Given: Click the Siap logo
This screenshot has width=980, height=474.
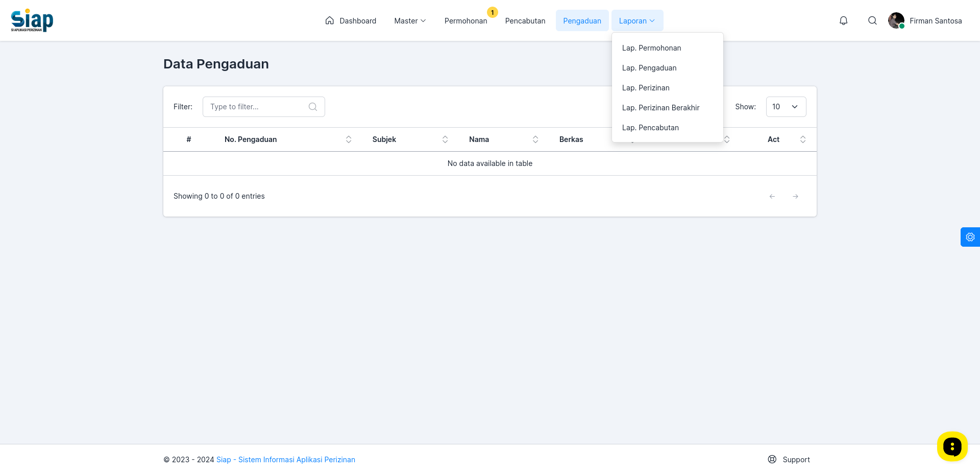Looking at the screenshot, I should point(32,20).
